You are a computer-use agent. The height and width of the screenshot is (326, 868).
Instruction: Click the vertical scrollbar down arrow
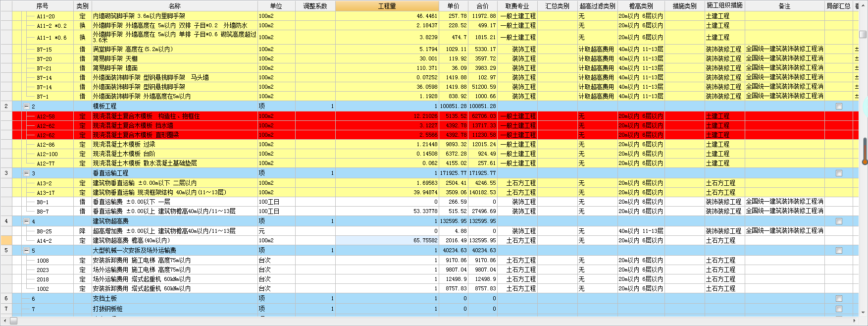tap(863, 312)
